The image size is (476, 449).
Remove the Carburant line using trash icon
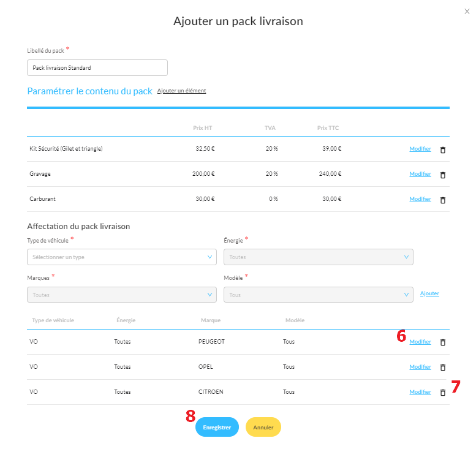click(442, 200)
